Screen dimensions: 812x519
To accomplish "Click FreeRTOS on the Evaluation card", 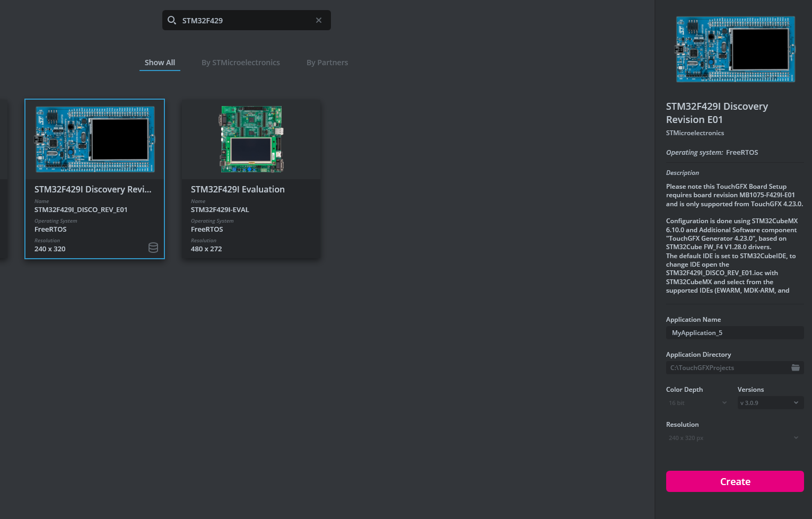I will point(207,230).
